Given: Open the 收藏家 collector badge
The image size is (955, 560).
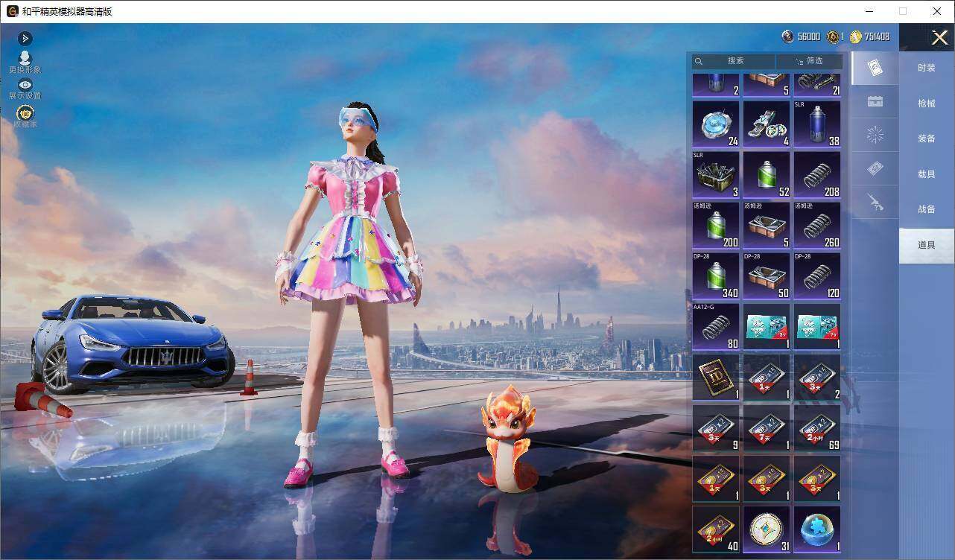Looking at the screenshot, I should 25,116.
